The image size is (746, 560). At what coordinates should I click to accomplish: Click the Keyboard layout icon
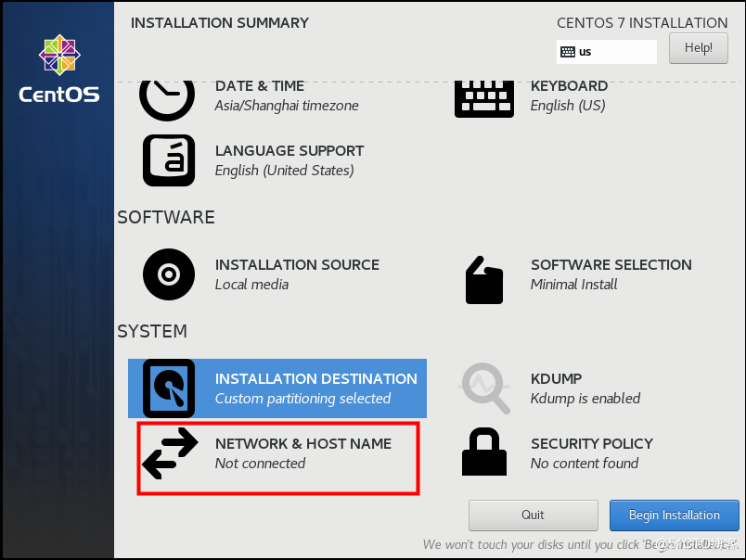point(483,99)
